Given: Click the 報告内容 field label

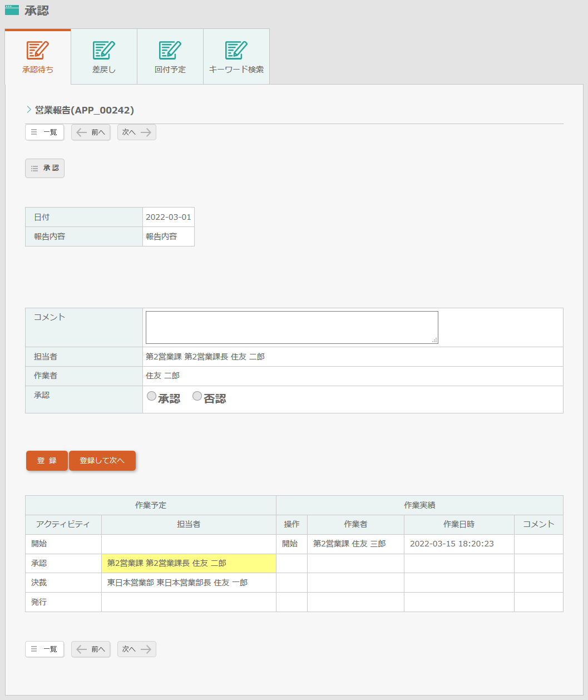Looking at the screenshot, I should click(50, 236).
